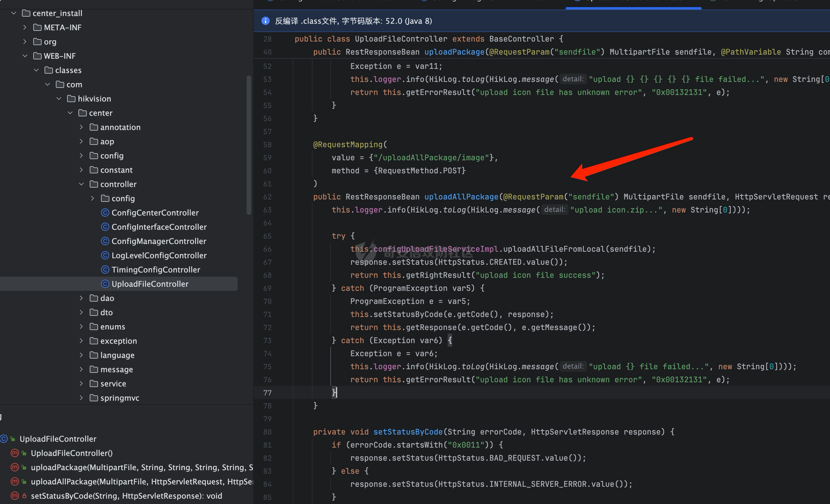Screen dimensions: 830x504
Task: Click line number 77 in gutter
Action: pyautogui.click(x=267, y=393)
